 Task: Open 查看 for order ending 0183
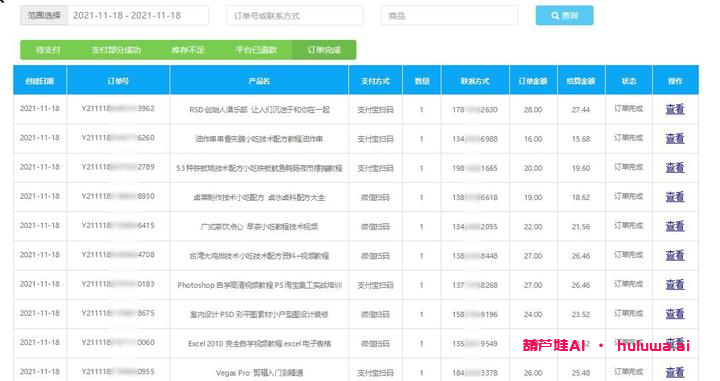tap(675, 285)
